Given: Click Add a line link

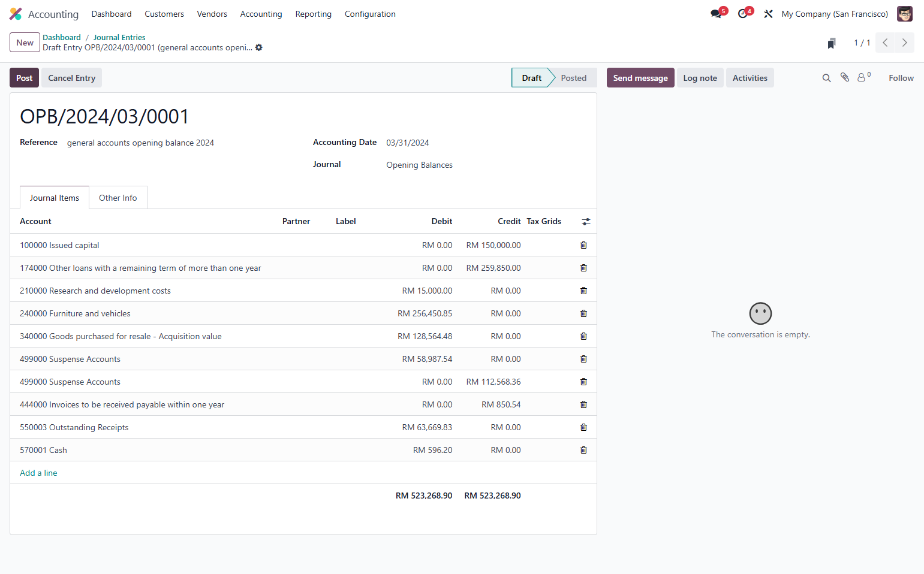Looking at the screenshot, I should pos(38,473).
